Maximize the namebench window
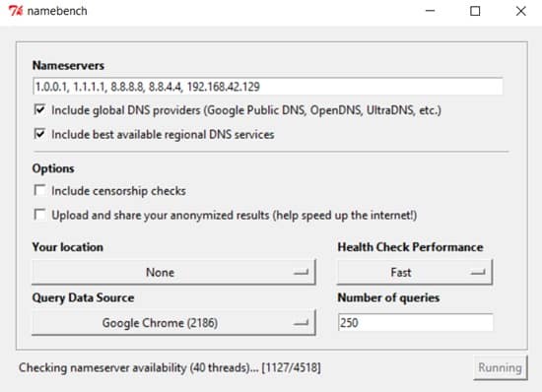 (x=475, y=11)
